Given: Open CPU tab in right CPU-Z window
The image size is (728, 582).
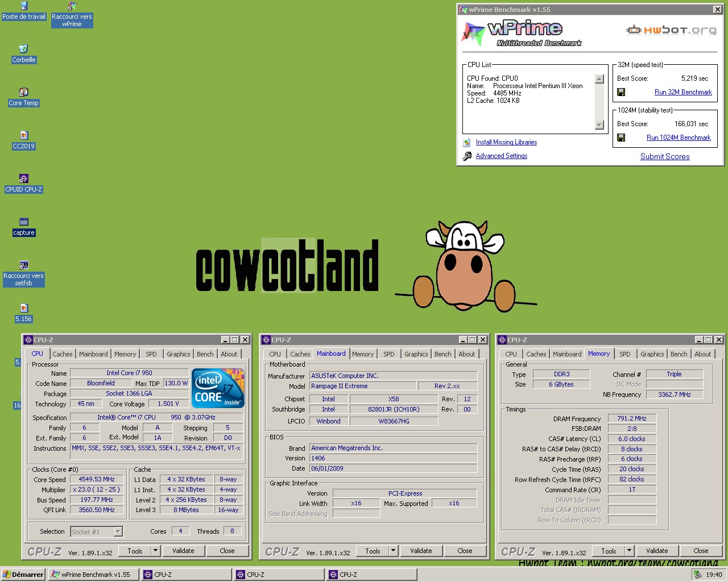Looking at the screenshot, I should point(511,354).
